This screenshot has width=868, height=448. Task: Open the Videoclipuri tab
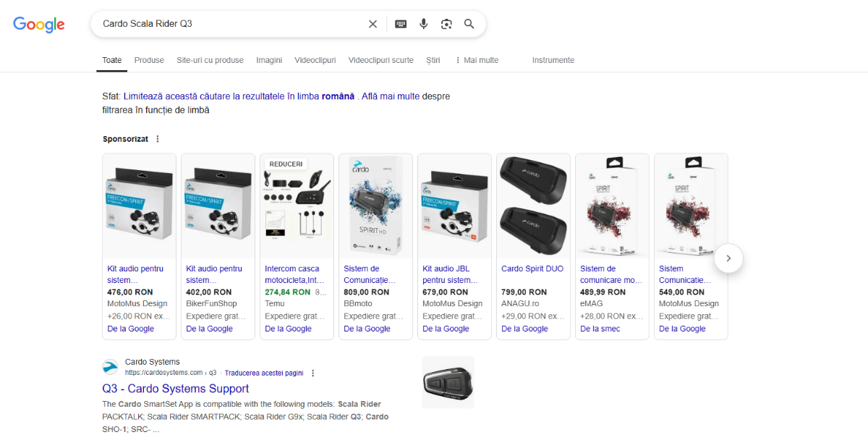coord(315,60)
